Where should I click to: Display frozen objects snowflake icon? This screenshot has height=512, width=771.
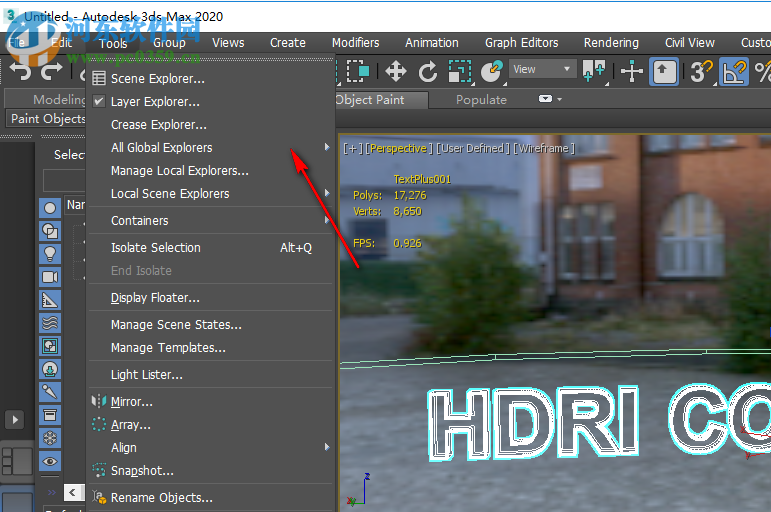pyautogui.click(x=50, y=438)
